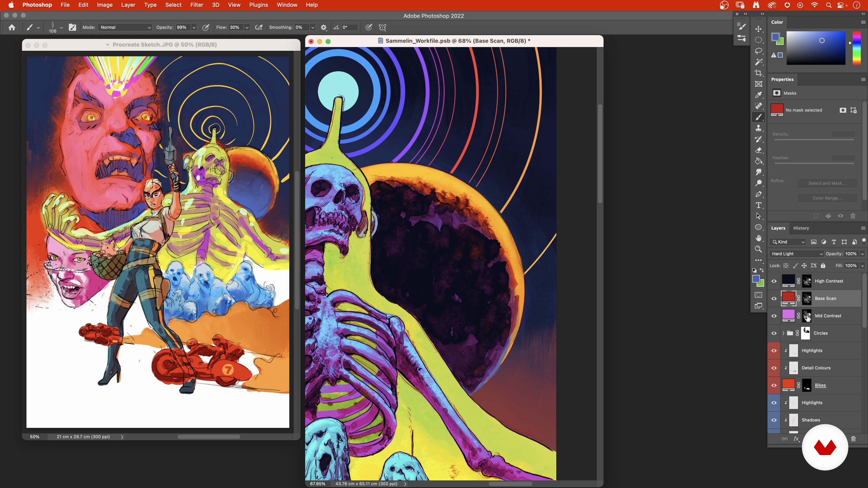Click the Masks properties button

pos(777,93)
